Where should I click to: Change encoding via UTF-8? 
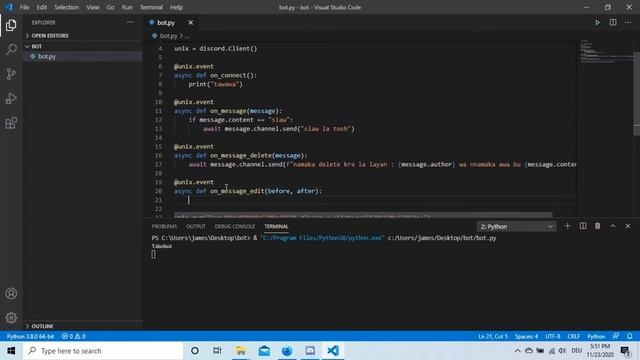click(553, 336)
